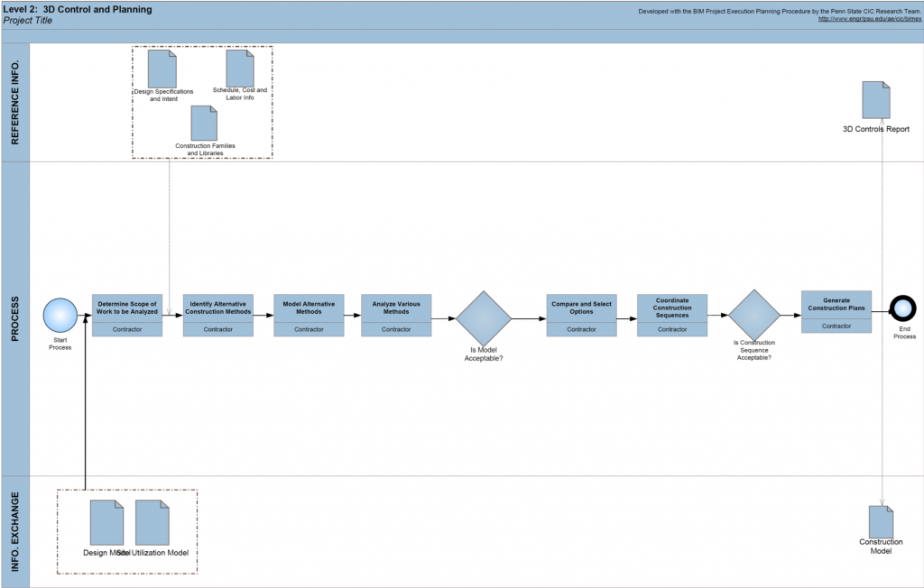Open the engr.psu.edu bimex hyperlink
This screenshot has height=588, width=924.
tap(869, 19)
